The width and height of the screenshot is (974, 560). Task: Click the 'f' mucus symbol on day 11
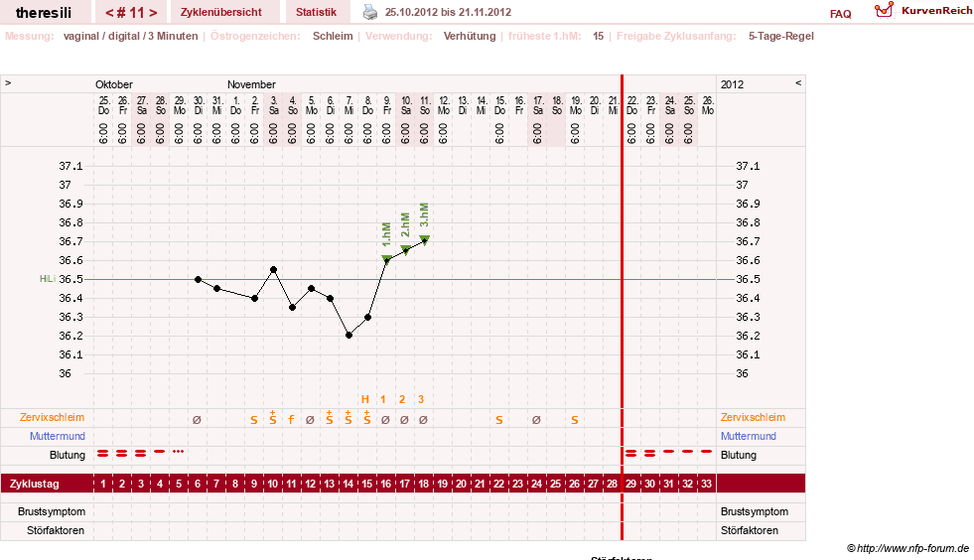click(x=291, y=420)
